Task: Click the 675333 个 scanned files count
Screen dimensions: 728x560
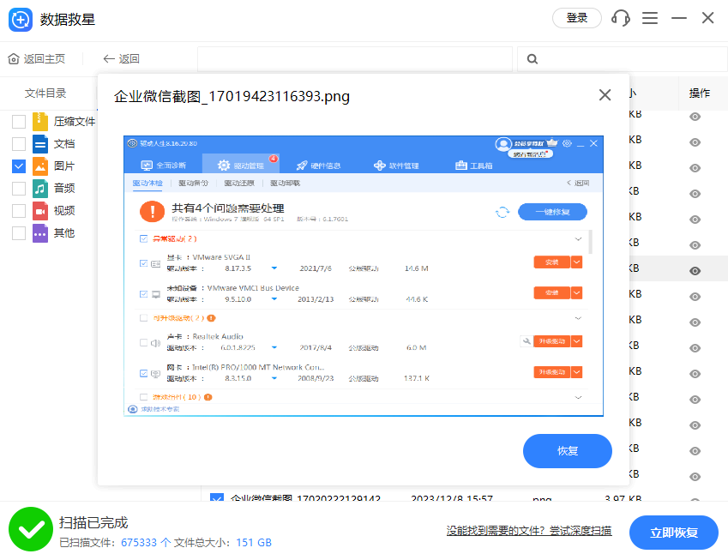Action: [146, 543]
